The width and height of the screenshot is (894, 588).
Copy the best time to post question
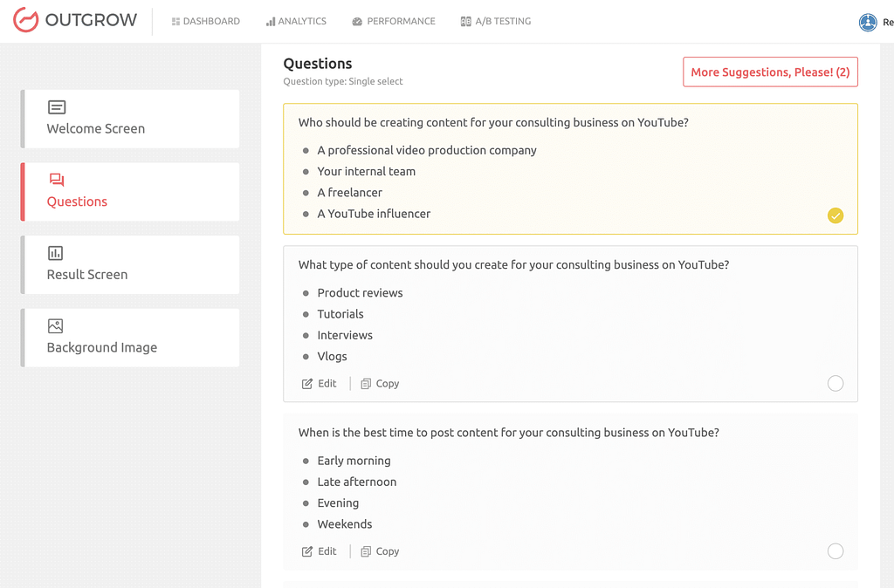[x=380, y=551]
